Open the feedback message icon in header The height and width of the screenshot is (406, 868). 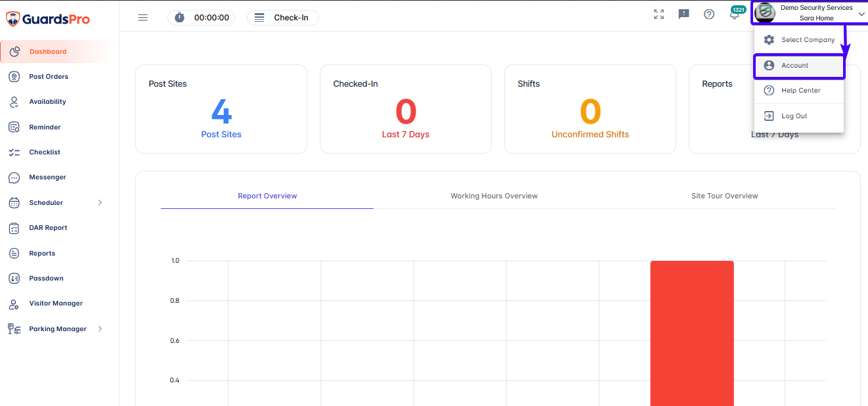coord(684,14)
